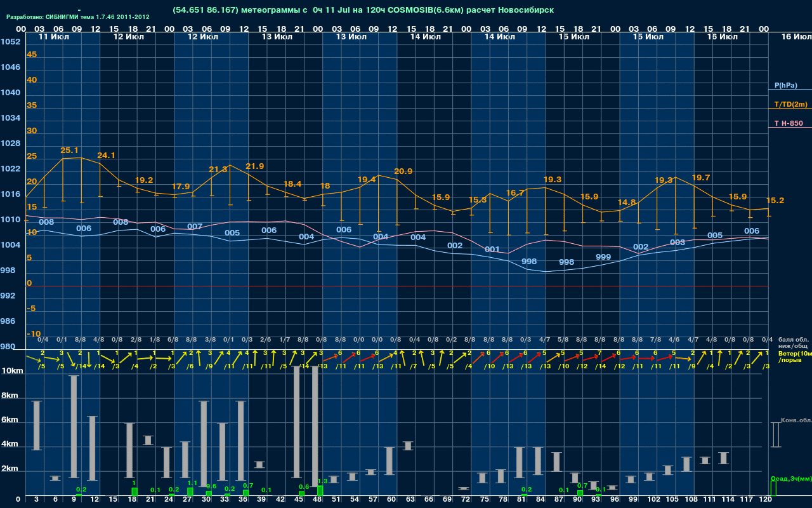Click the 1046 pressure axis label
Screen dimensions: 812x508
tap(10, 67)
